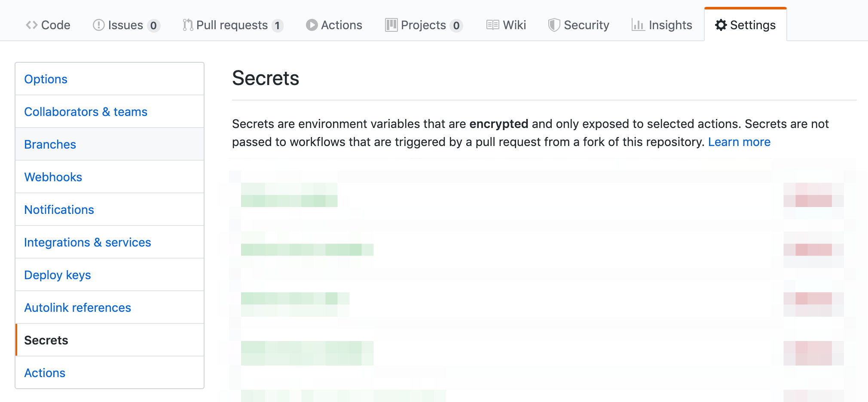Click the Security shield icon
The height and width of the screenshot is (402, 868).
(x=554, y=25)
